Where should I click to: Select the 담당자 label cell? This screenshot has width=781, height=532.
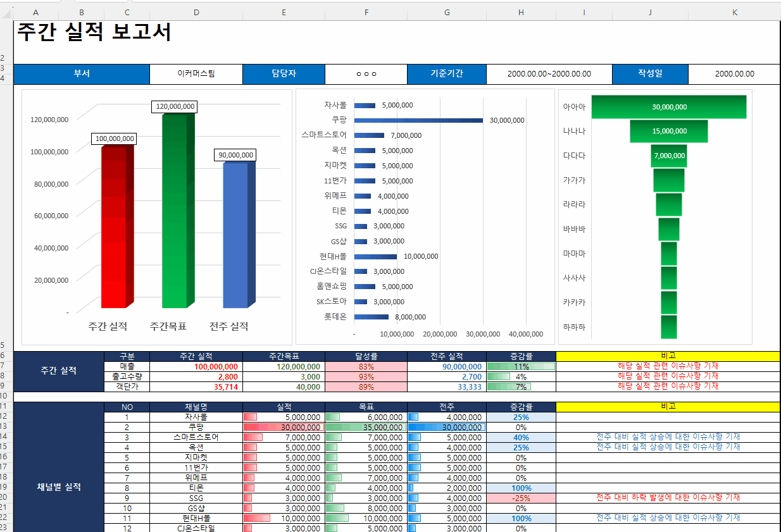point(284,73)
